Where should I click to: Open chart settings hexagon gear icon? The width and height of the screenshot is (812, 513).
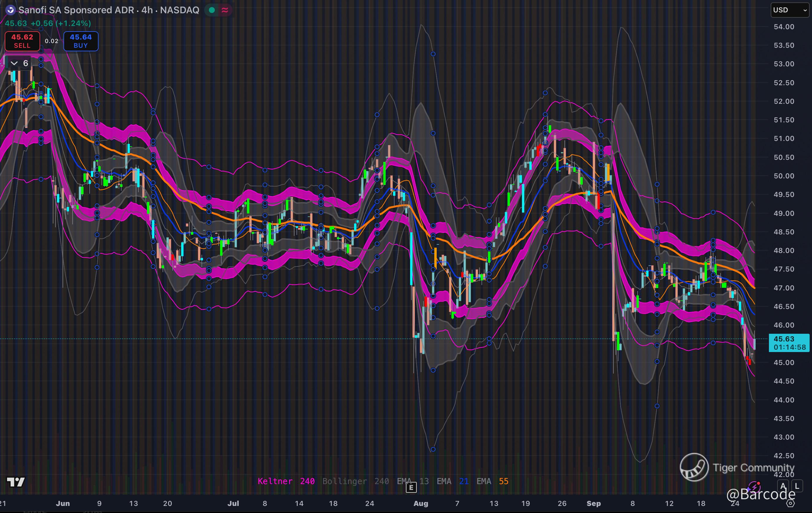pos(790,503)
